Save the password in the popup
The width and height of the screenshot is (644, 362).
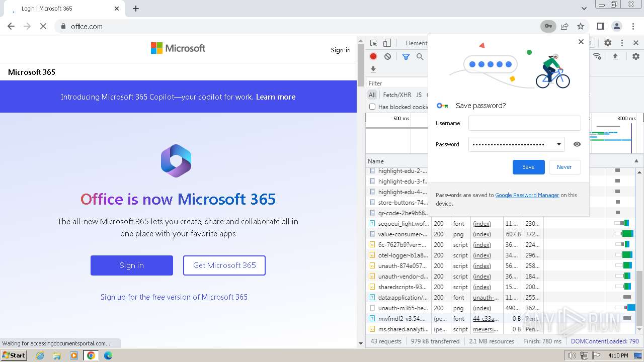click(528, 167)
